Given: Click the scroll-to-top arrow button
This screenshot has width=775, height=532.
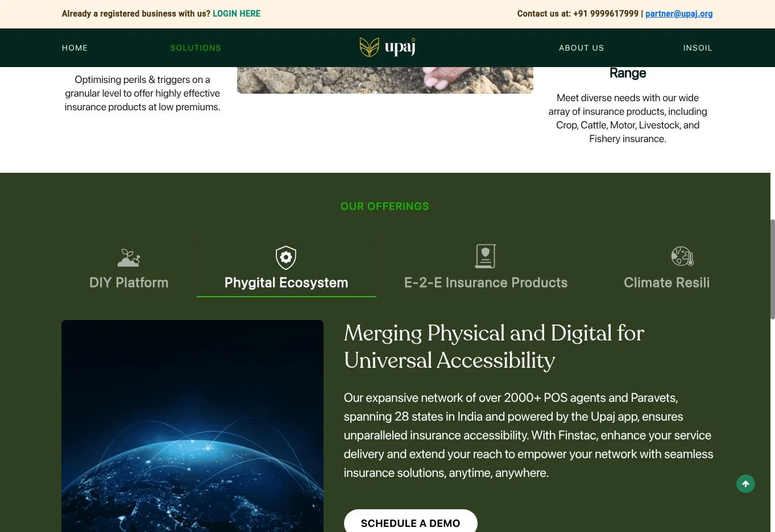Looking at the screenshot, I should [745, 484].
